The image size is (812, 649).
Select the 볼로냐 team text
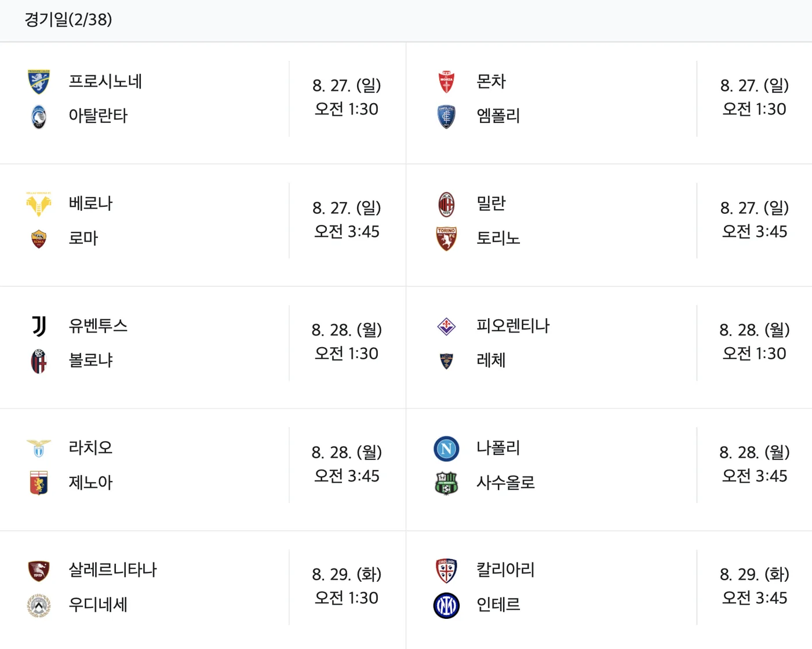click(x=91, y=360)
